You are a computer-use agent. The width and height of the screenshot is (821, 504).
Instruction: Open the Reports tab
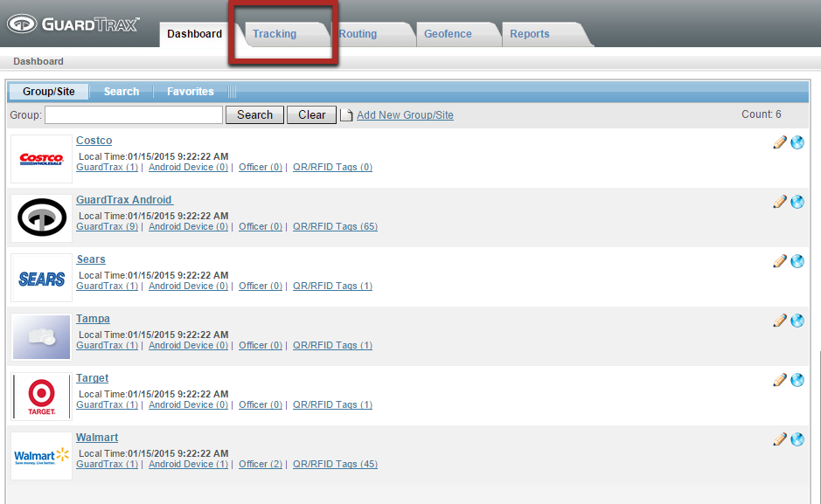(x=529, y=34)
